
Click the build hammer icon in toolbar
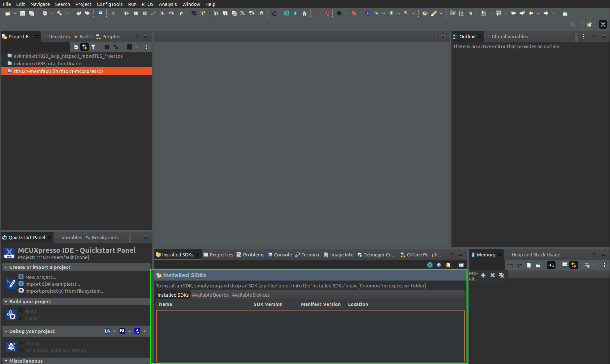pyautogui.click(x=59, y=13)
